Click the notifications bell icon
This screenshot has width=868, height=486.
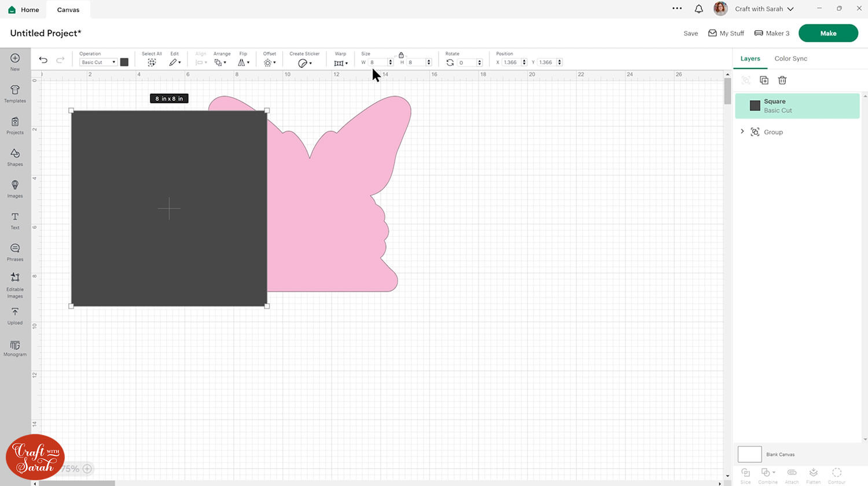tap(698, 9)
